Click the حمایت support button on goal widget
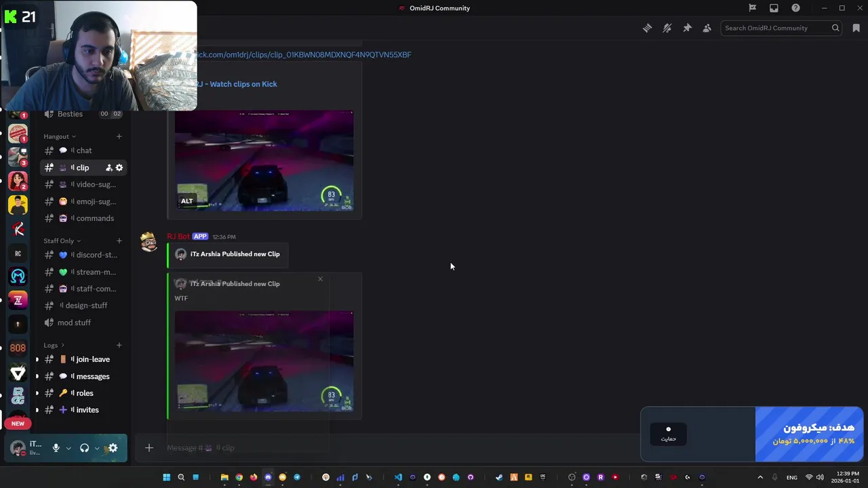868x488 pixels. (x=668, y=434)
